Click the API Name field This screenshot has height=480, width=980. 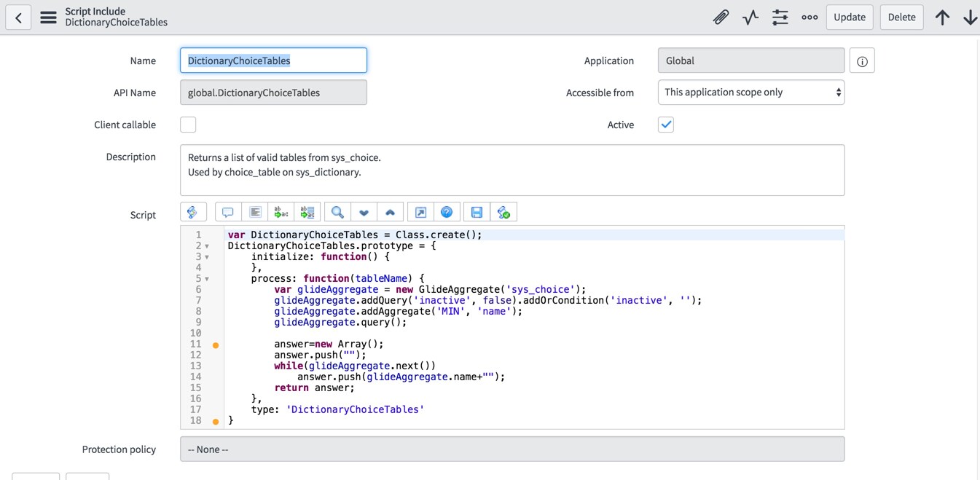273,93
